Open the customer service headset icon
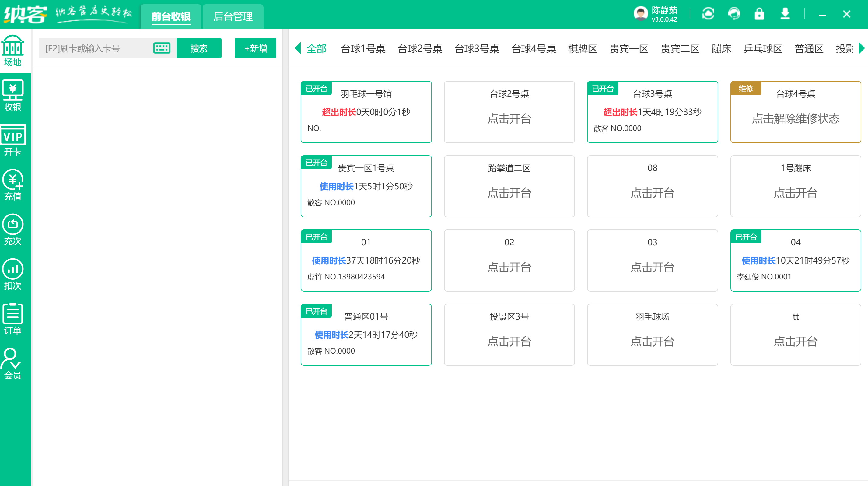The image size is (868, 486). coord(734,13)
